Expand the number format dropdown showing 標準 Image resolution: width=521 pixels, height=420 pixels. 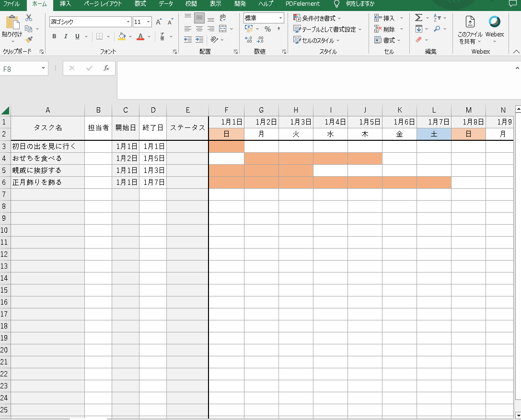[x=280, y=18]
